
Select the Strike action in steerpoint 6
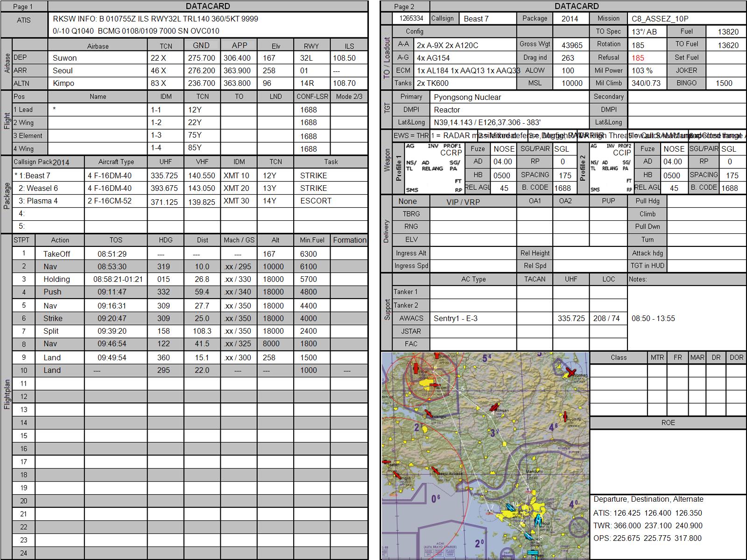click(x=53, y=318)
